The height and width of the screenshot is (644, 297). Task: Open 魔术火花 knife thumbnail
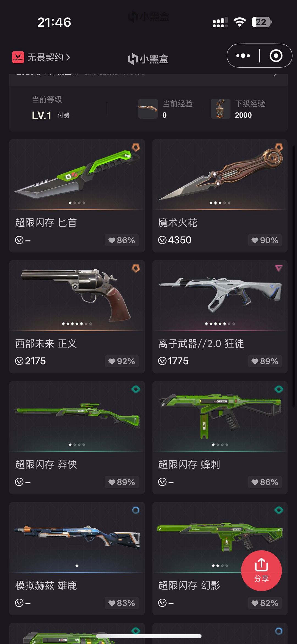pos(220,174)
